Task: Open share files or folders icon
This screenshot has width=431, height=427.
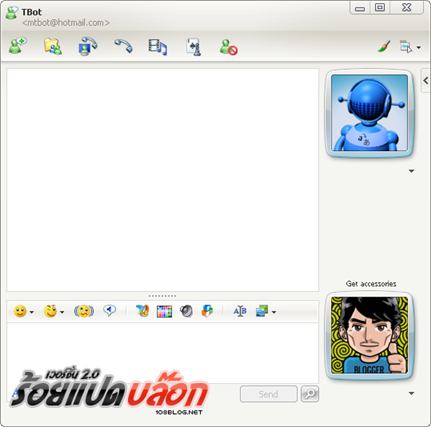Action: pos(53,46)
